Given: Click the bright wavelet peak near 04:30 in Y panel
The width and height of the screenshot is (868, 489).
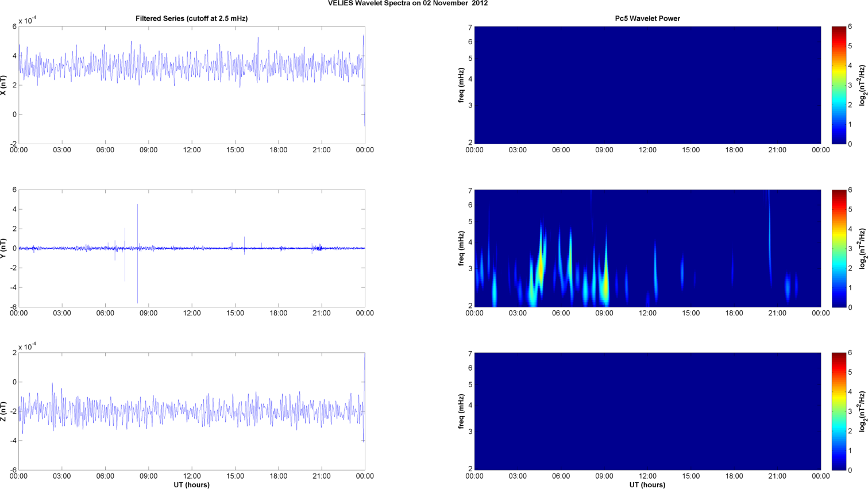Looking at the screenshot, I should (x=540, y=265).
